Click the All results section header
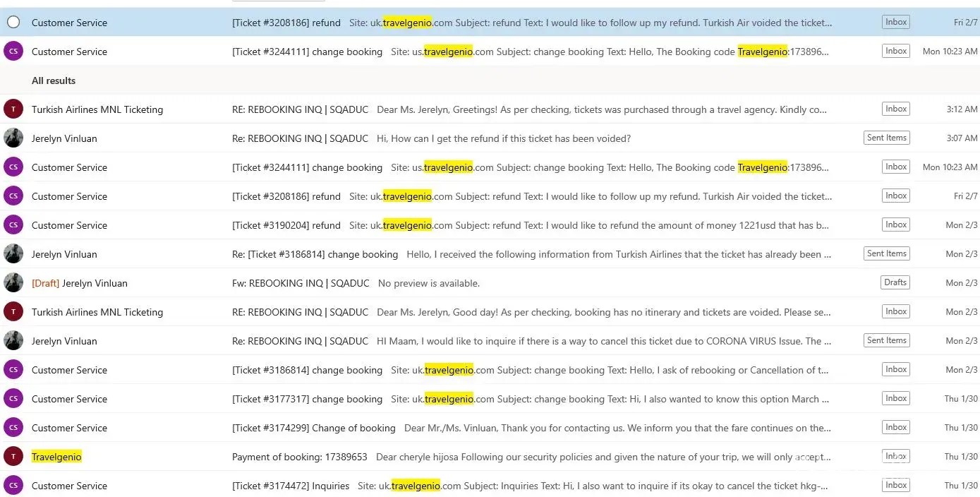This screenshot has height=497, width=980. point(54,80)
